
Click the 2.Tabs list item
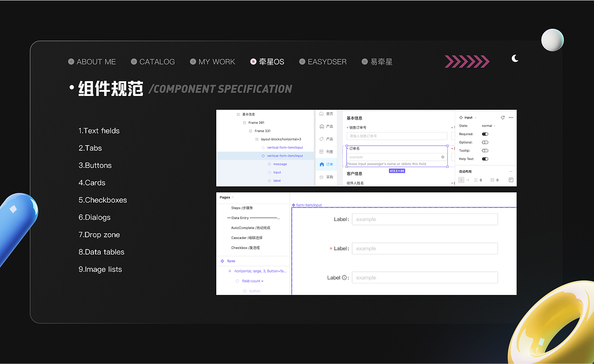[x=90, y=148]
